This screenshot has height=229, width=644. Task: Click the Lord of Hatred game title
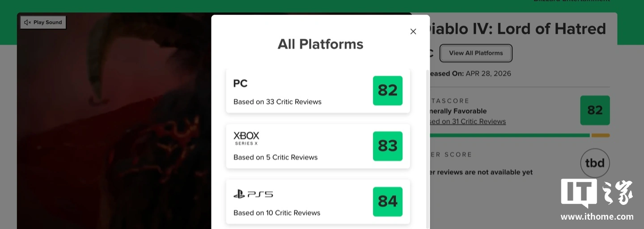pyautogui.click(x=518, y=29)
